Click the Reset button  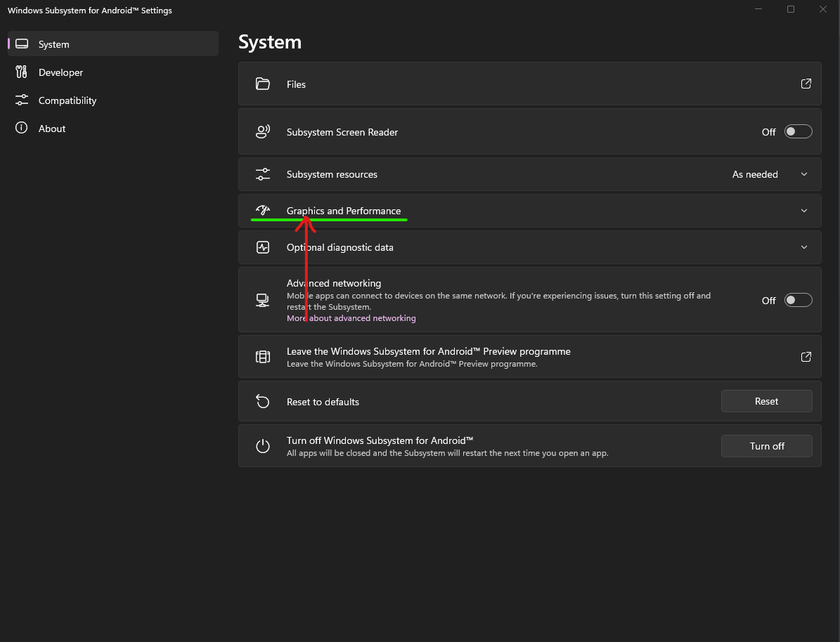click(x=767, y=401)
